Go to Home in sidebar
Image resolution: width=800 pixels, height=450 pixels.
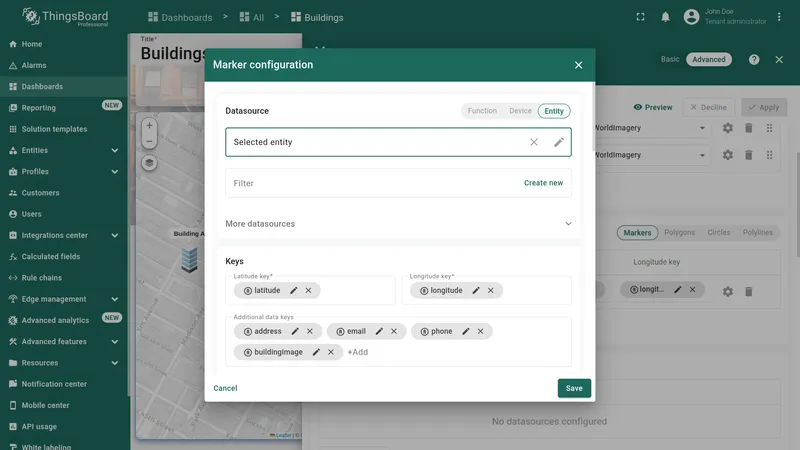pyautogui.click(x=64, y=44)
